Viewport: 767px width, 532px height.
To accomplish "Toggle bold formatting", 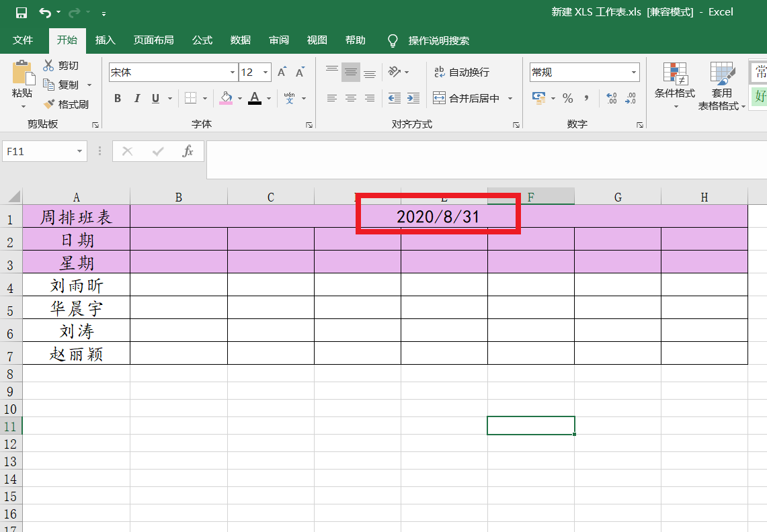I will coord(118,98).
